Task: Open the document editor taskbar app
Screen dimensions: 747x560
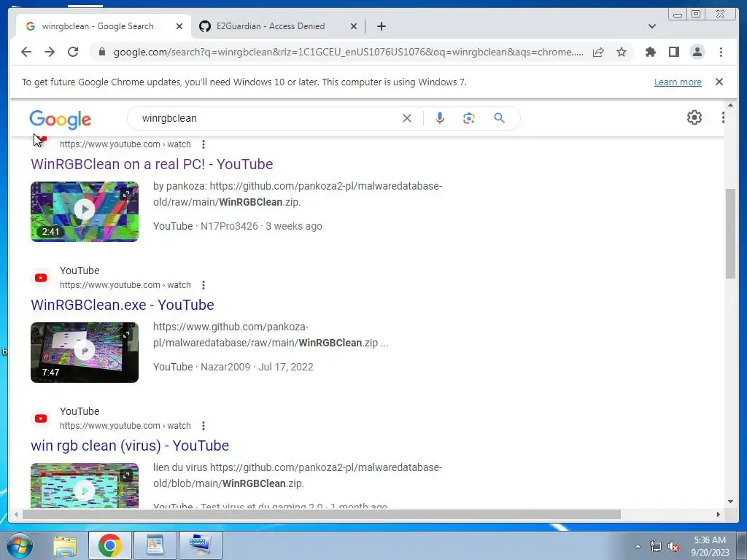Action: pos(155,545)
